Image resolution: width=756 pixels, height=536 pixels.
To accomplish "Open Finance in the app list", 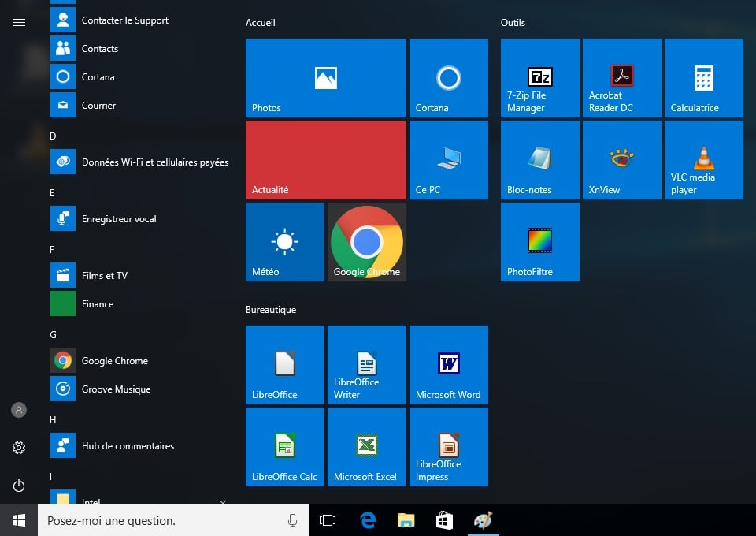I will (x=140, y=304).
